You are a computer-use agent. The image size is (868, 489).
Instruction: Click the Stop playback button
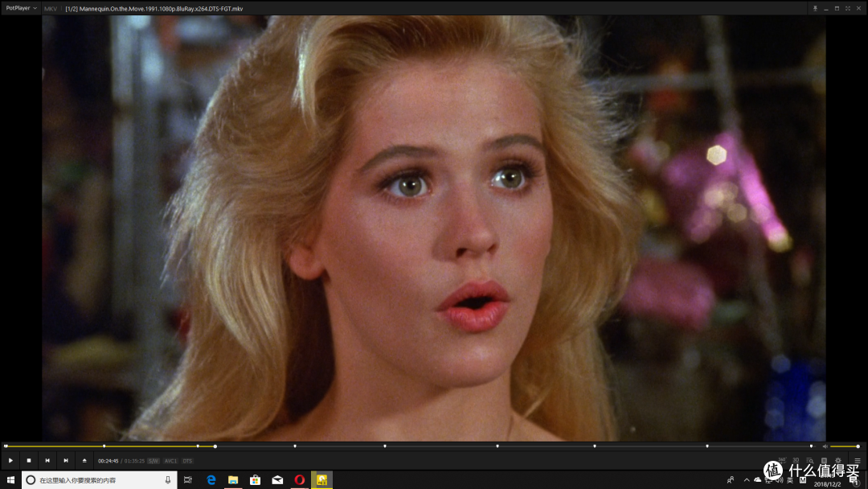click(28, 460)
